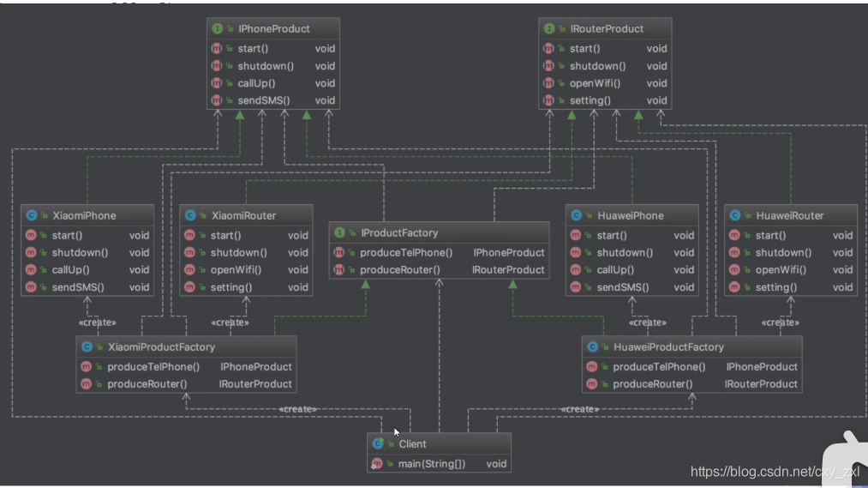Select the HuaweiPhone node title
The image size is (868, 488).
point(631,215)
